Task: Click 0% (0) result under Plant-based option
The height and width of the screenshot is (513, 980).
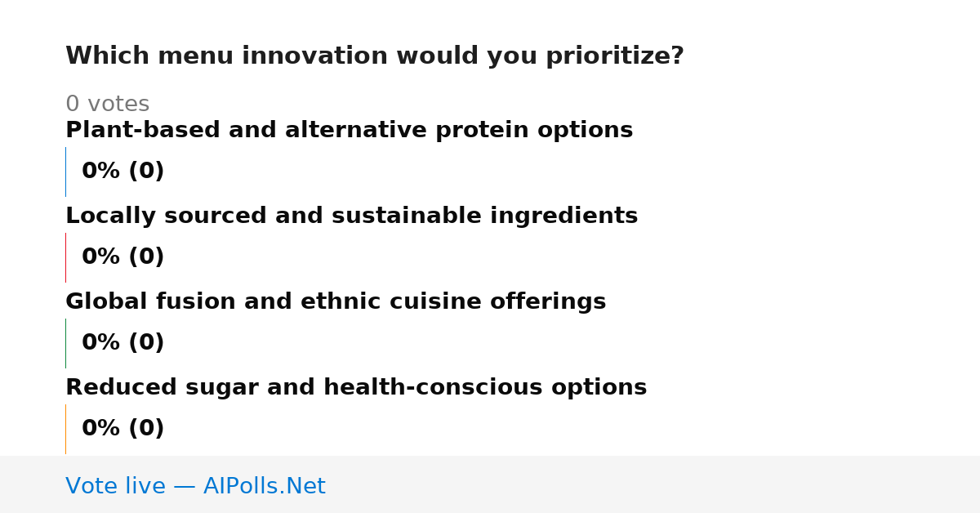Action: point(122,172)
